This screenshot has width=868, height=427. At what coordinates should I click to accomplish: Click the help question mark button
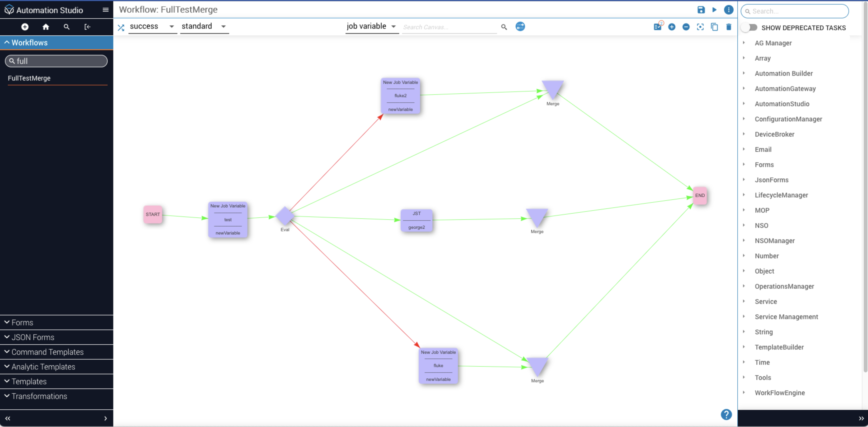click(726, 414)
